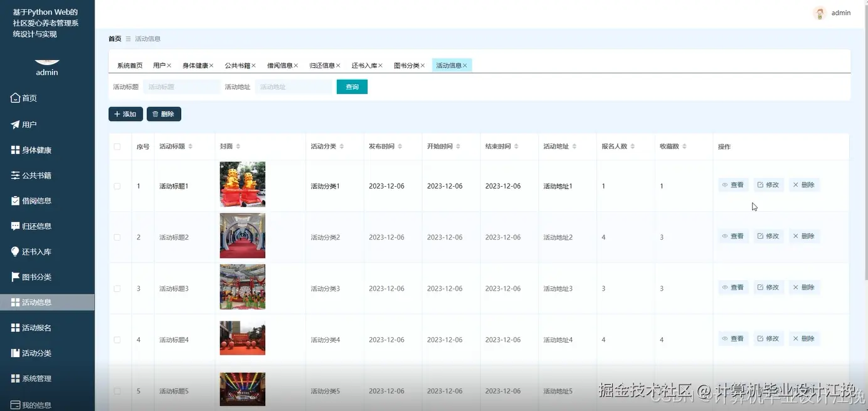The height and width of the screenshot is (411, 868).
Task: Sort by 发布时间 column
Action: point(400,147)
